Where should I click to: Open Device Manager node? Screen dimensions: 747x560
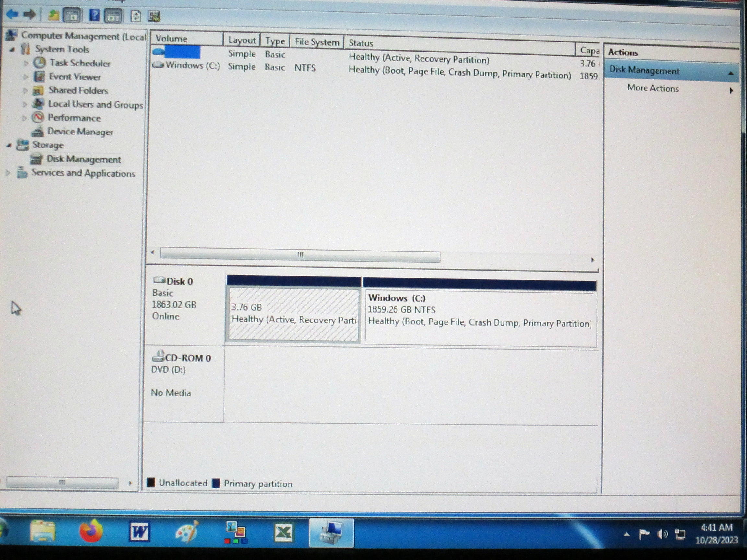[x=80, y=131]
